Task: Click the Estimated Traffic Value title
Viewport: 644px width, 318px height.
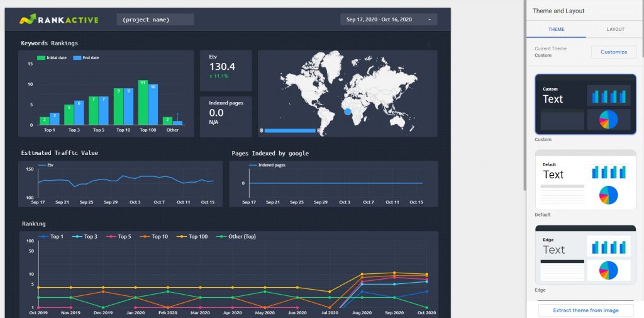Action: (x=60, y=152)
